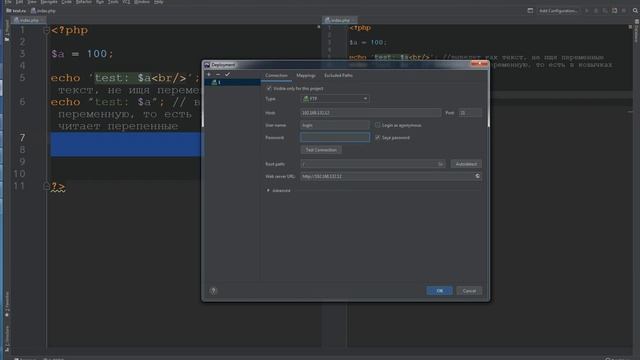
Task: Toggle Visible only for this project
Action: tap(269, 88)
